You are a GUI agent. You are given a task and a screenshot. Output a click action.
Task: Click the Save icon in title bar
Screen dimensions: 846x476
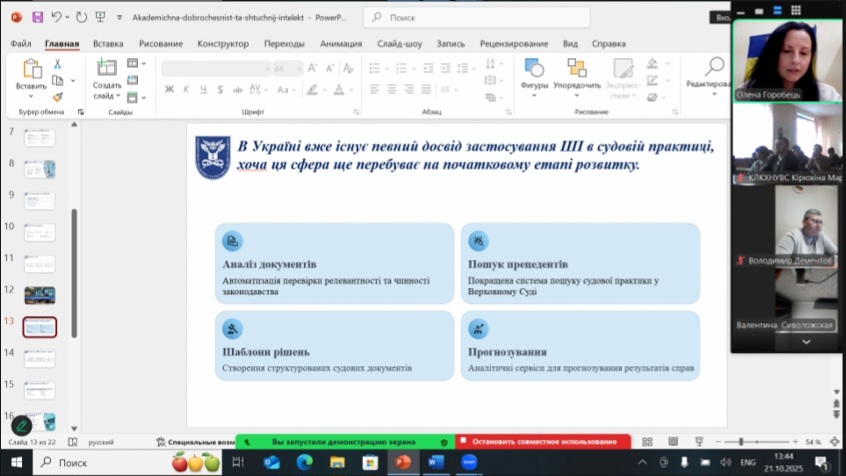(x=37, y=18)
